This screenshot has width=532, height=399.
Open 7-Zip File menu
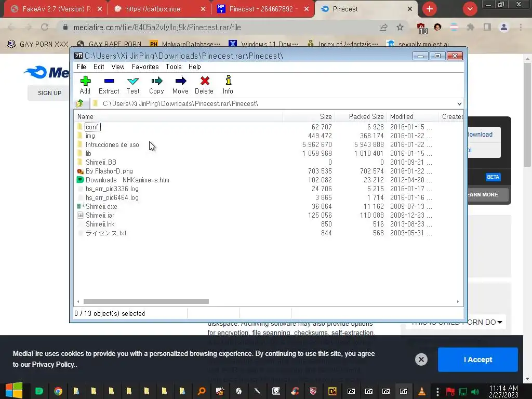click(x=82, y=67)
